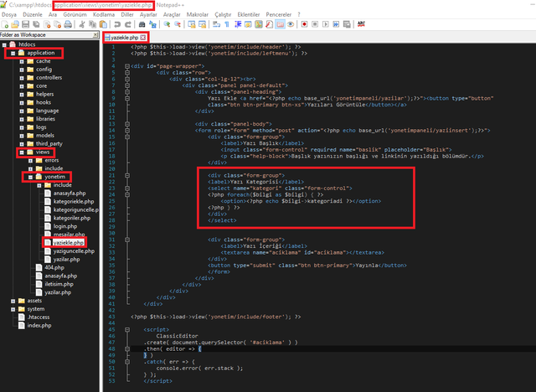This screenshot has width=536, height=392.
Task: Undo the last edit with the toolbar arrow
Action: (117, 24)
